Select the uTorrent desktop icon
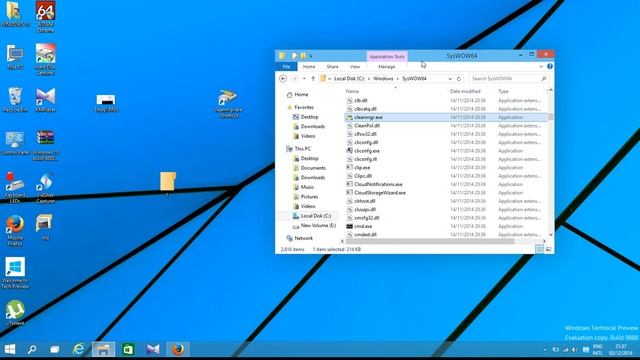The image size is (640, 360). coord(15,313)
